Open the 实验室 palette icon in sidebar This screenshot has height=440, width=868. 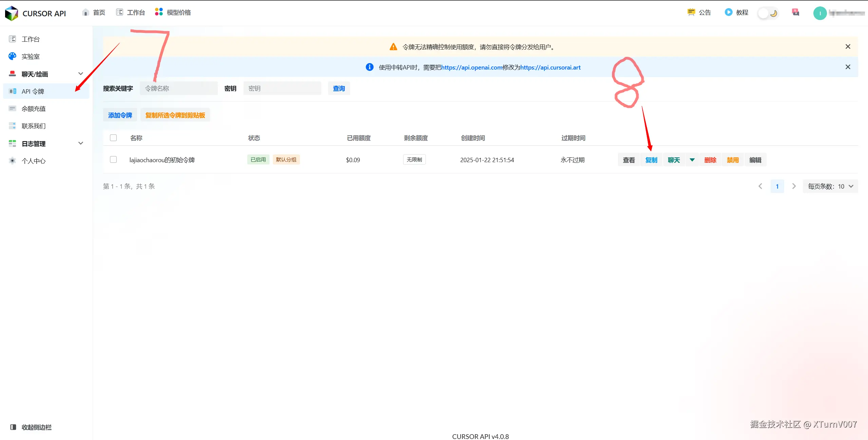pyautogui.click(x=12, y=56)
